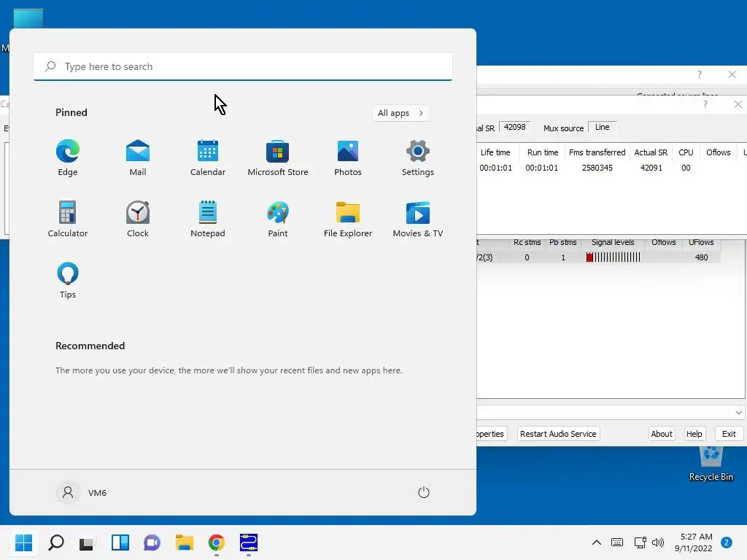The width and height of the screenshot is (747, 560).
Task: Open the Tips app
Action: click(68, 281)
